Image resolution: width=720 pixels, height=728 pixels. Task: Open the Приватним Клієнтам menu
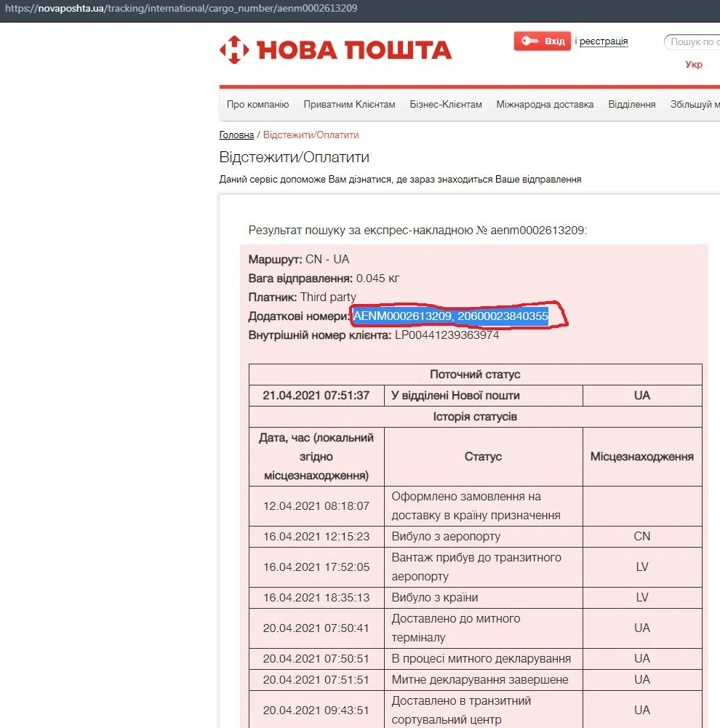coord(349,105)
